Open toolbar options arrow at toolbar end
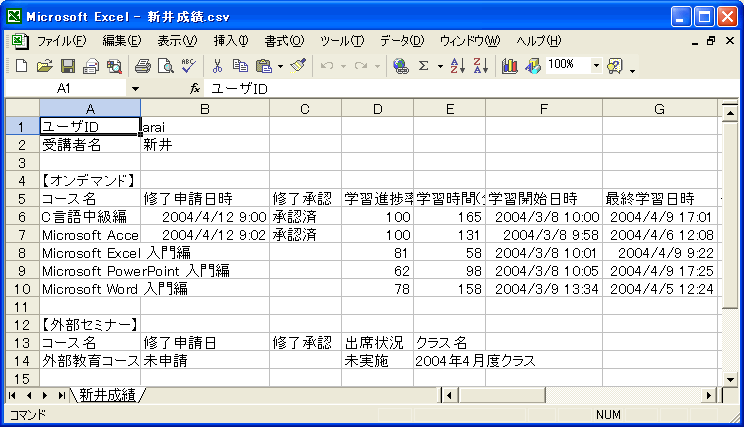Viewport: 744px width, 427px height. (632, 70)
